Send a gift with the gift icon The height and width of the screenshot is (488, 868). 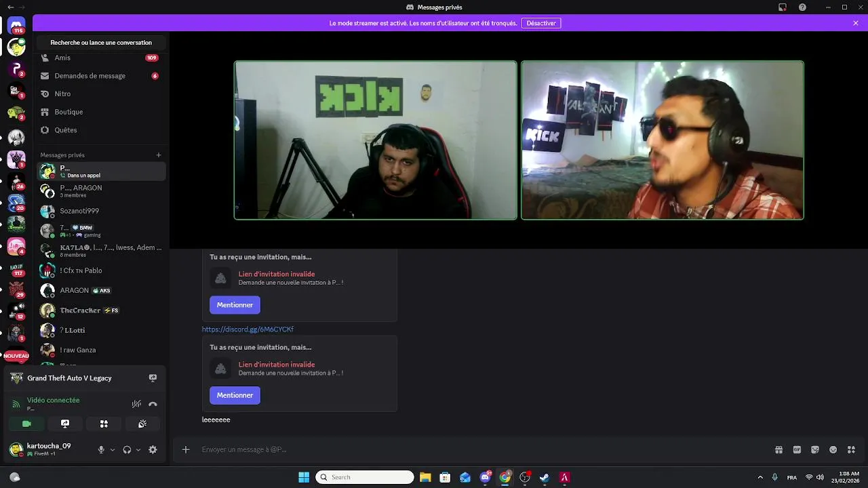778,449
